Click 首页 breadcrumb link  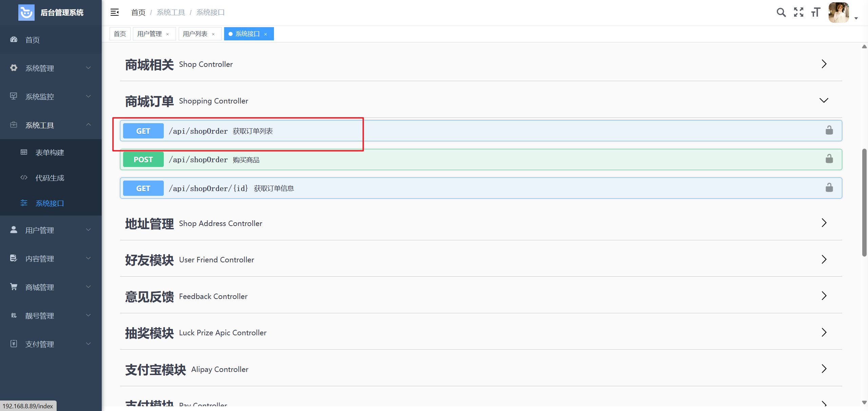138,13
